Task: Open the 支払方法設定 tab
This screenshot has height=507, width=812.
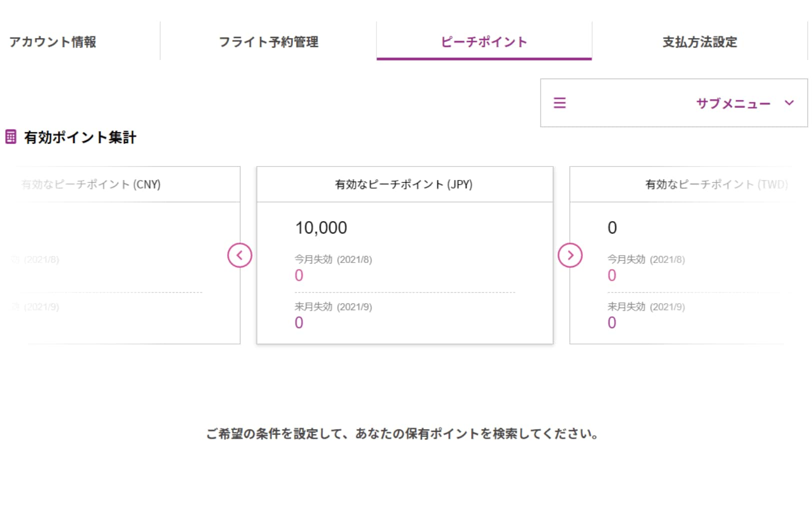Action: [x=699, y=42]
